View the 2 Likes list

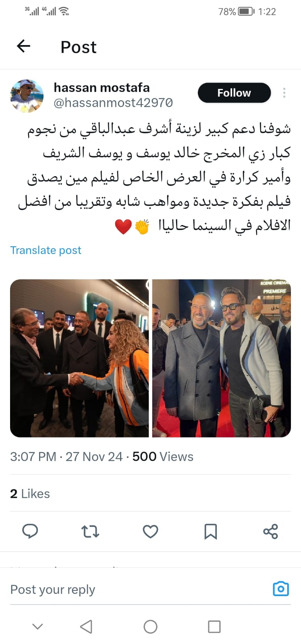coord(30,493)
